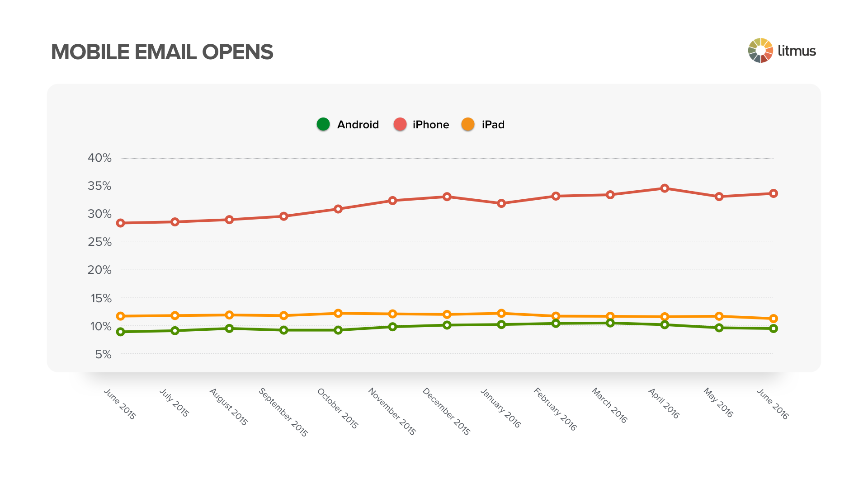Select the Android data point for June 2015

(121, 332)
